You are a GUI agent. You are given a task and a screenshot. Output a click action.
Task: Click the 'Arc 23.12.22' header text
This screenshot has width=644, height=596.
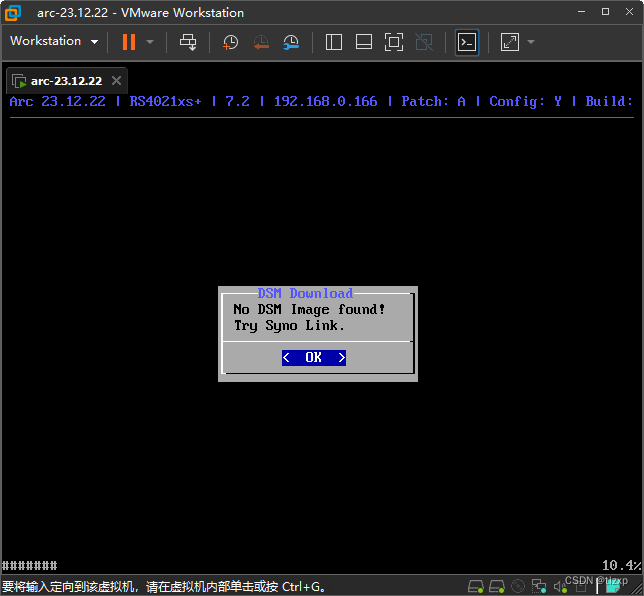[58, 101]
